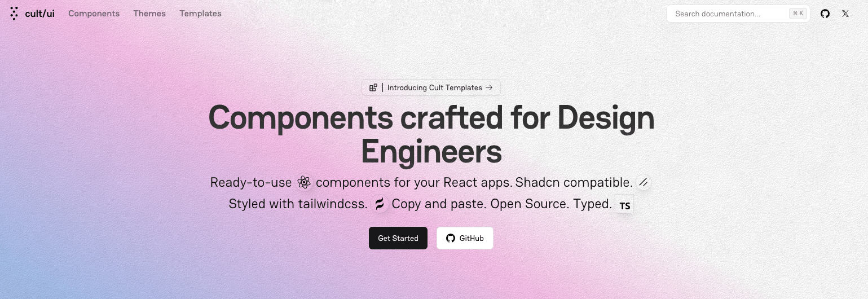Open the Themes nav menu
868x299 pixels.
tap(149, 14)
